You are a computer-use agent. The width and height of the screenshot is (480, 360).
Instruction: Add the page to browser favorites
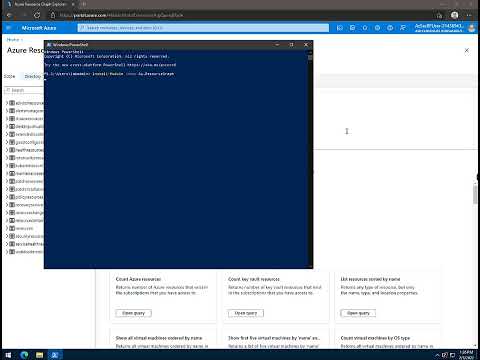click(439, 15)
